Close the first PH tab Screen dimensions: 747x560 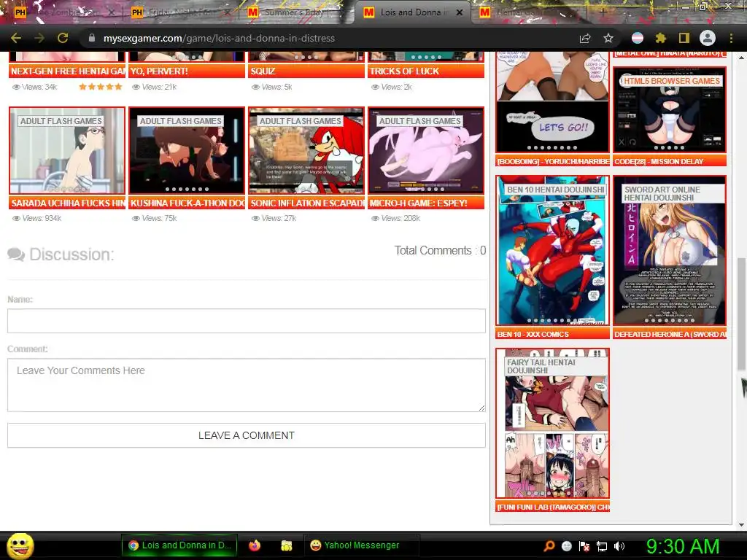(111, 12)
